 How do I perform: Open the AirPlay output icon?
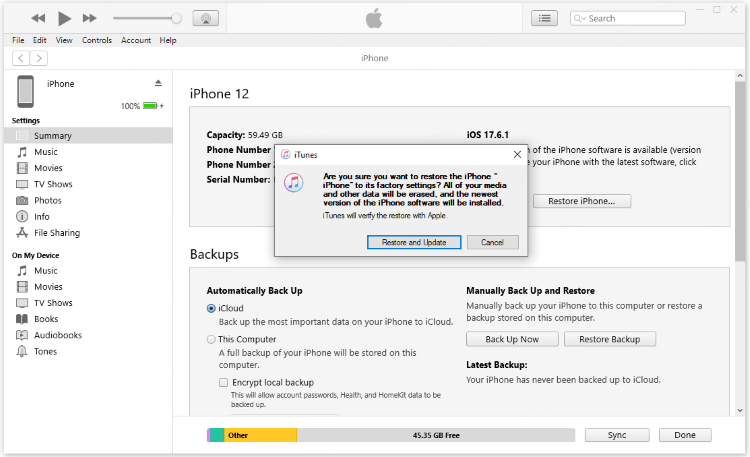205,18
